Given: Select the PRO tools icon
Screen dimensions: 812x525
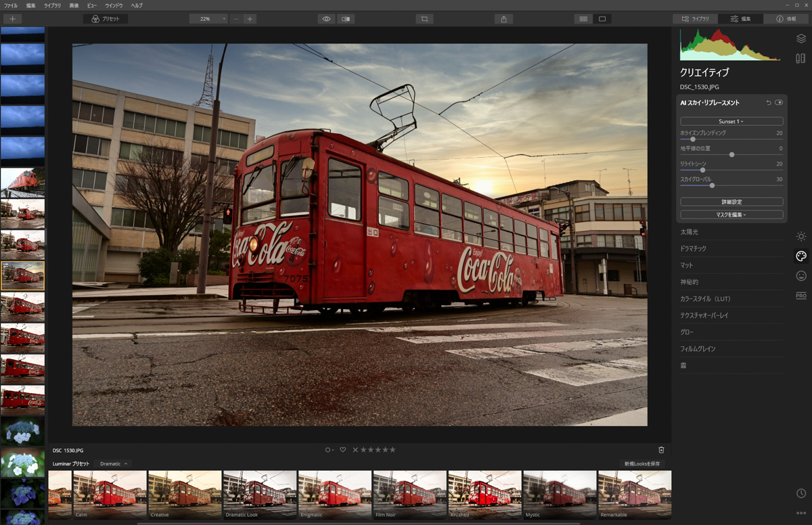Looking at the screenshot, I should tap(801, 296).
